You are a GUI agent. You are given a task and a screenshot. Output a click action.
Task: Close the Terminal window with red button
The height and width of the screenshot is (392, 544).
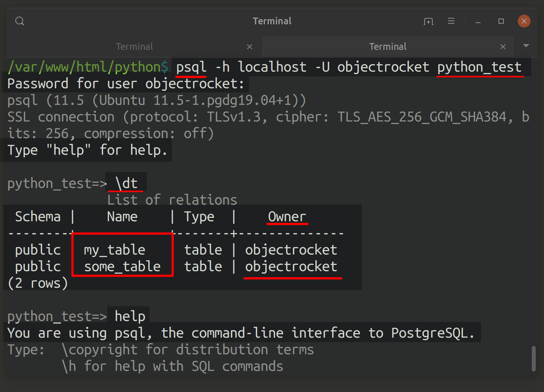(x=524, y=21)
